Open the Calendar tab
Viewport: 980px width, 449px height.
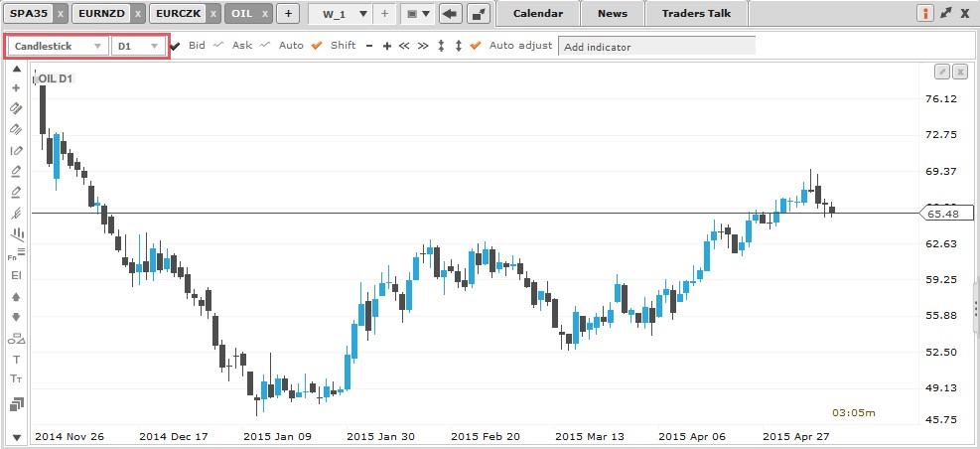[538, 14]
